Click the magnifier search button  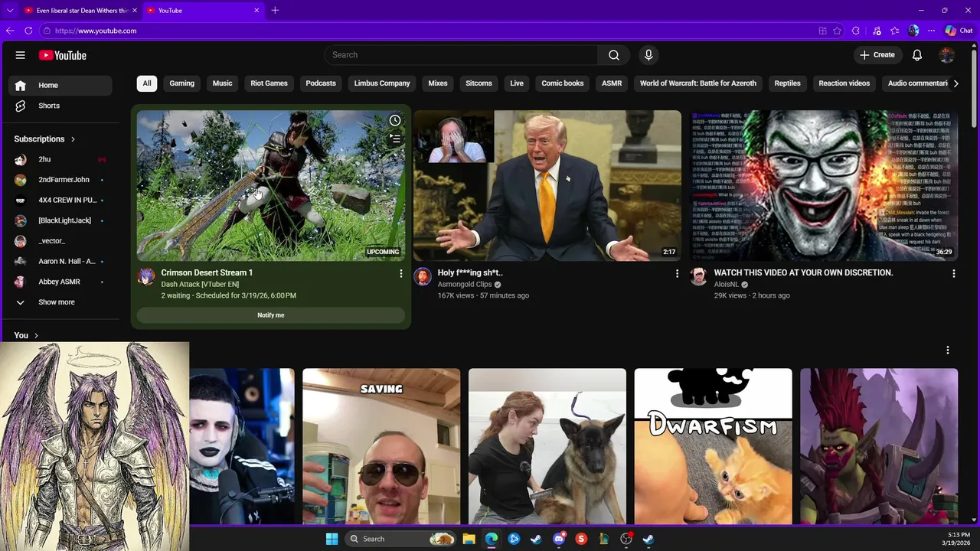click(614, 55)
